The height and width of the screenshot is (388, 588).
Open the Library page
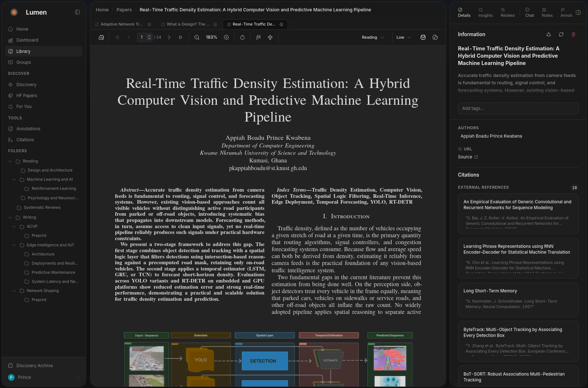click(x=44, y=51)
